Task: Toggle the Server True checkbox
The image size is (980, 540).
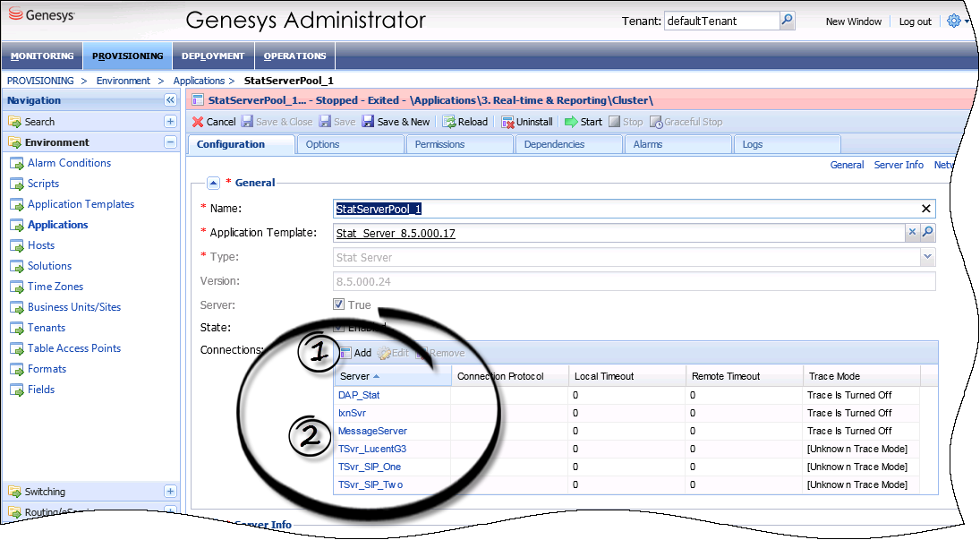Action: [x=338, y=304]
